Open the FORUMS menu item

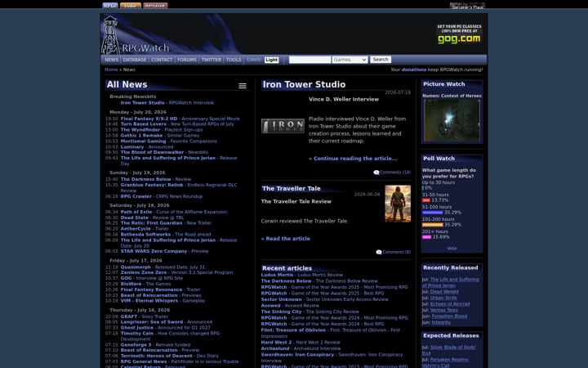pos(187,60)
